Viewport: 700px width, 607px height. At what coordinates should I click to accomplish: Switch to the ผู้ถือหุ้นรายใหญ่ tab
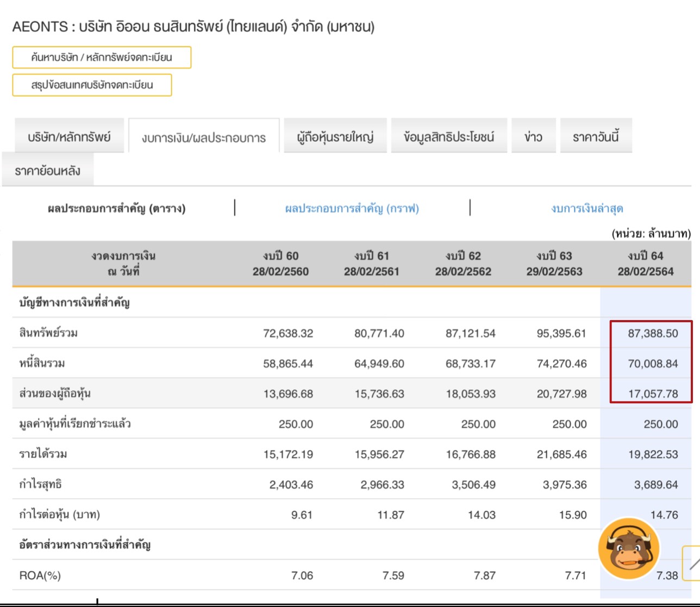[335, 136]
